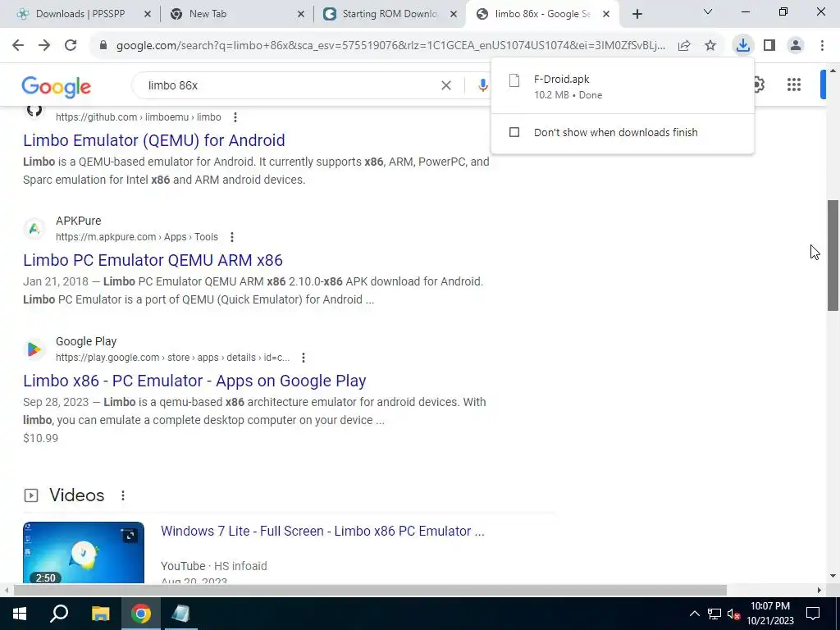This screenshot has height=630, width=840.
Task: Open Limbo Emulator (QEMU) for Android link
Action: point(153,140)
